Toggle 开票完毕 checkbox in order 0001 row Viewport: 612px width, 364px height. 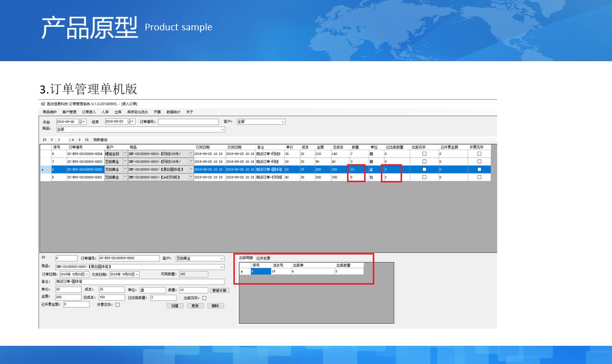(479, 177)
